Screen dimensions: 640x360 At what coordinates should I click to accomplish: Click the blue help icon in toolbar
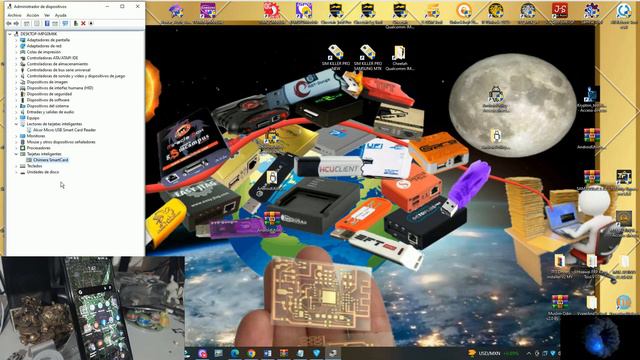47,24
